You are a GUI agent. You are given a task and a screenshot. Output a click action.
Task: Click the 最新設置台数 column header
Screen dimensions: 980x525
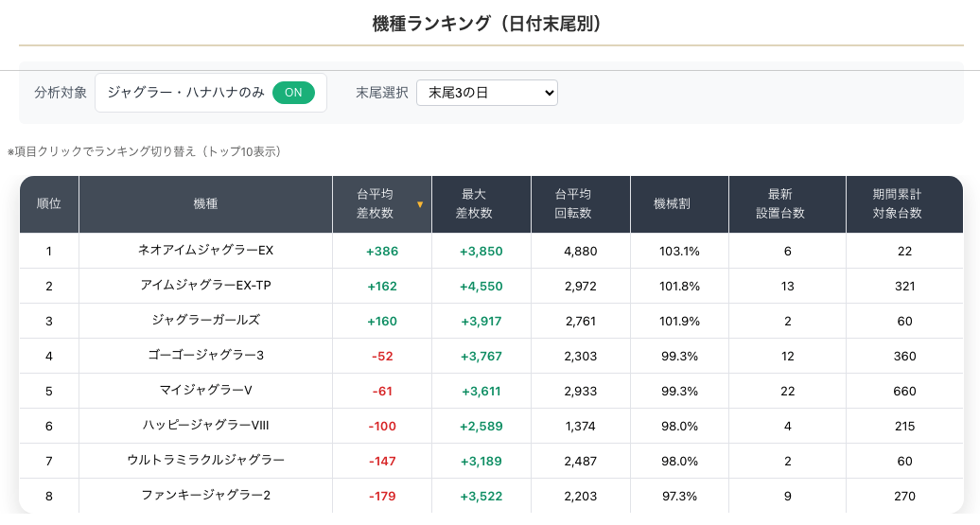[787, 204]
